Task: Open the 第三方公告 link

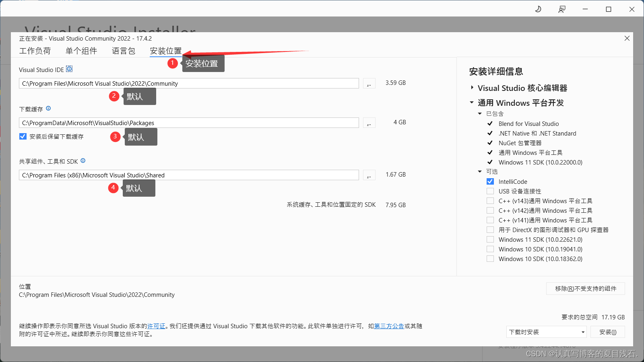Action: (389, 326)
